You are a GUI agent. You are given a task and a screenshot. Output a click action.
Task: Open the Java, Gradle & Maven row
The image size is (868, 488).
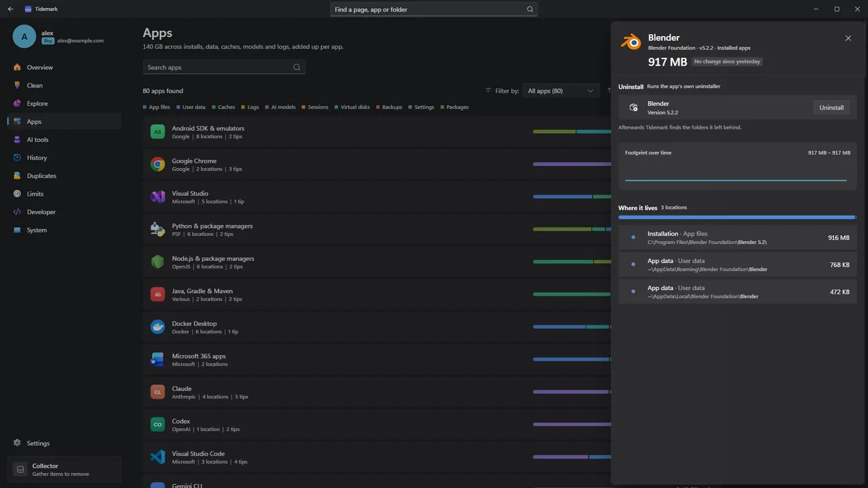click(376, 294)
